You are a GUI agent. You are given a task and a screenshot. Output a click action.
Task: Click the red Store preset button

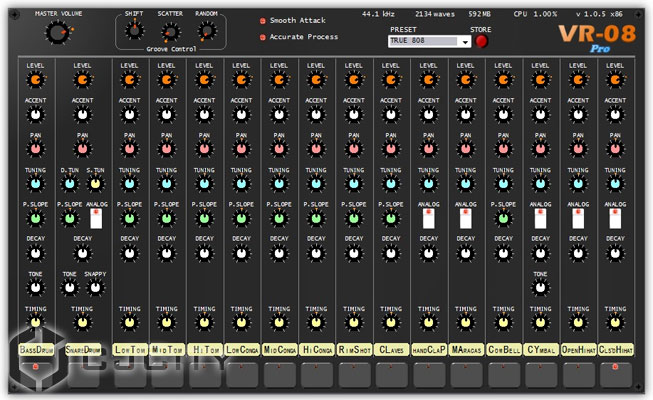click(482, 42)
